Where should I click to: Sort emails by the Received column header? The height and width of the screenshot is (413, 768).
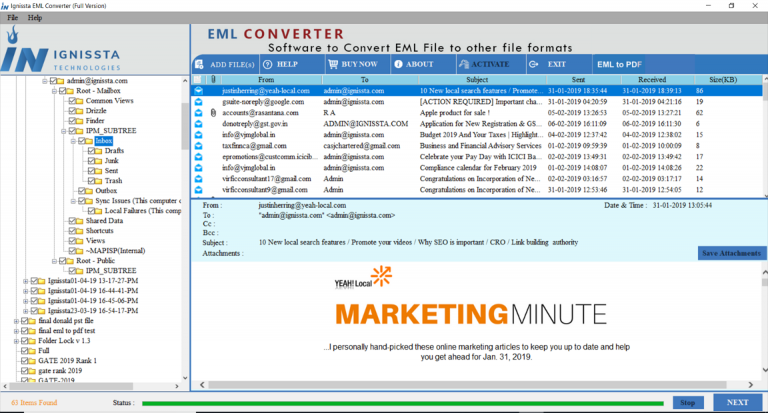652,79
